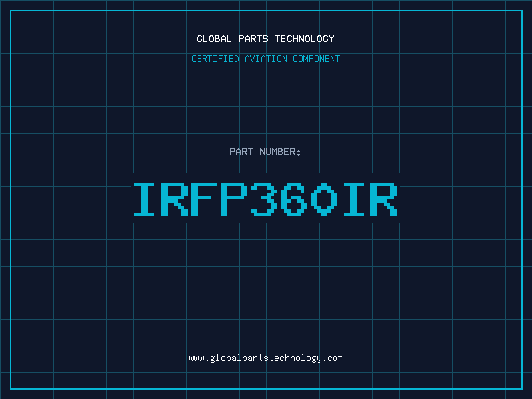Select the digit 6 in the part number
Image resolution: width=532 pixels, height=399 pixels.
[x=294, y=199]
